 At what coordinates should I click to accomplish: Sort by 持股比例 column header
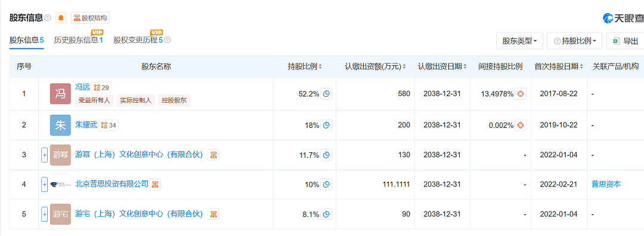pyautogui.click(x=305, y=67)
